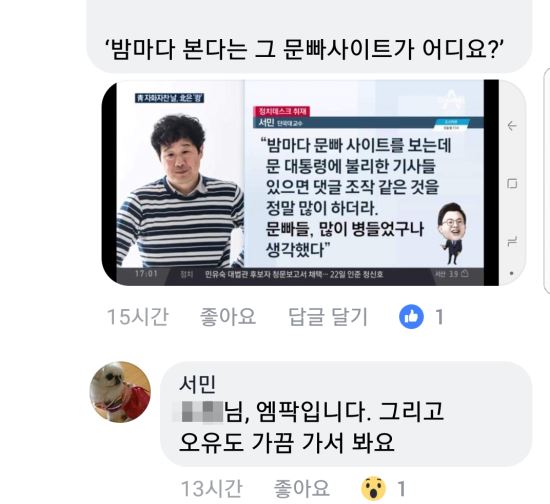Viewport: 550px width, 504px height.
Task: Click 좋아요 under 서민's reply
Action: tap(302, 489)
